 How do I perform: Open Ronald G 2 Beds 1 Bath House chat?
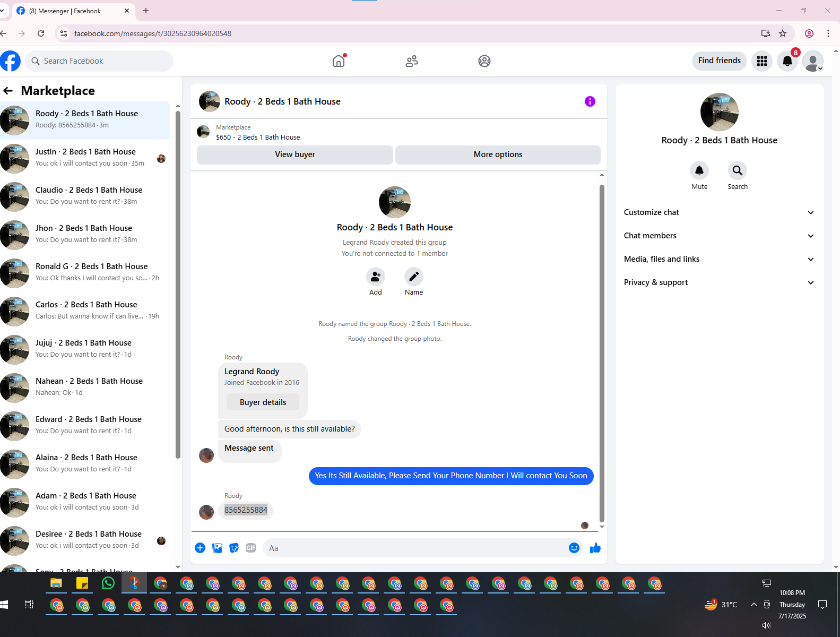tap(85, 273)
